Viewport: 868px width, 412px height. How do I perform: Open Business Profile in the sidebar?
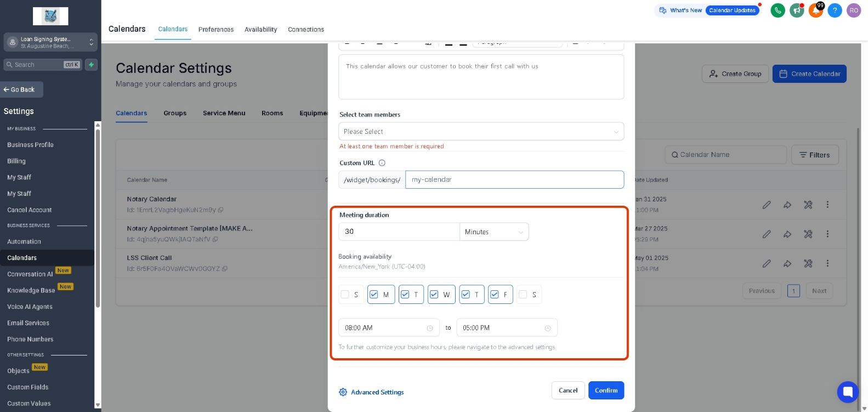point(30,145)
